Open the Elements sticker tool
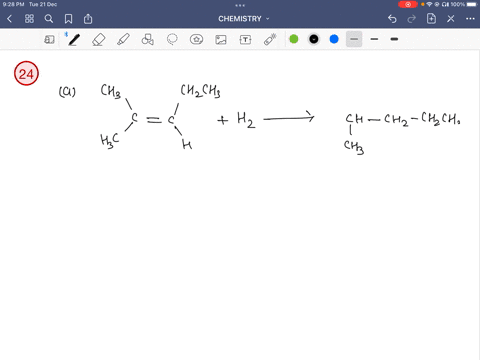480x360 pixels. pyautogui.click(x=196, y=39)
